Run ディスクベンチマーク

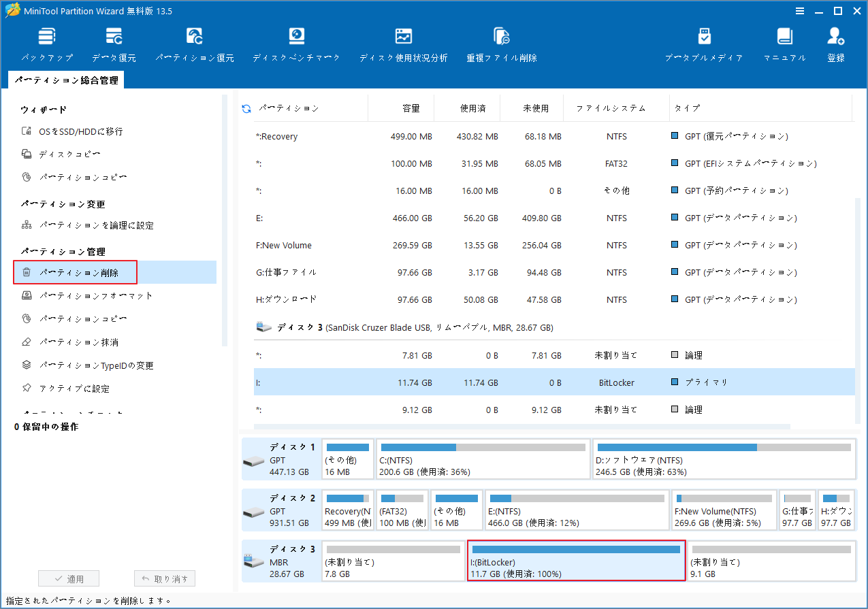click(x=296, y=42)
